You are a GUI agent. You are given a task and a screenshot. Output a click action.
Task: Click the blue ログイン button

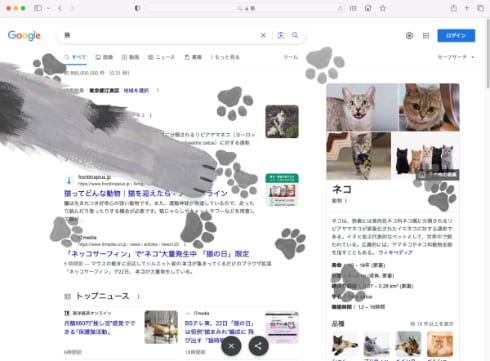456,35
